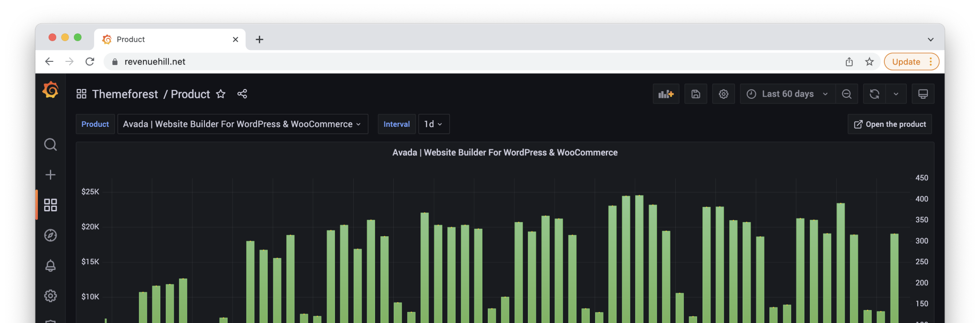Save dashboard using the disk icon
The height and width of the screenshot is (323, 980).
(x=695, y=94)
